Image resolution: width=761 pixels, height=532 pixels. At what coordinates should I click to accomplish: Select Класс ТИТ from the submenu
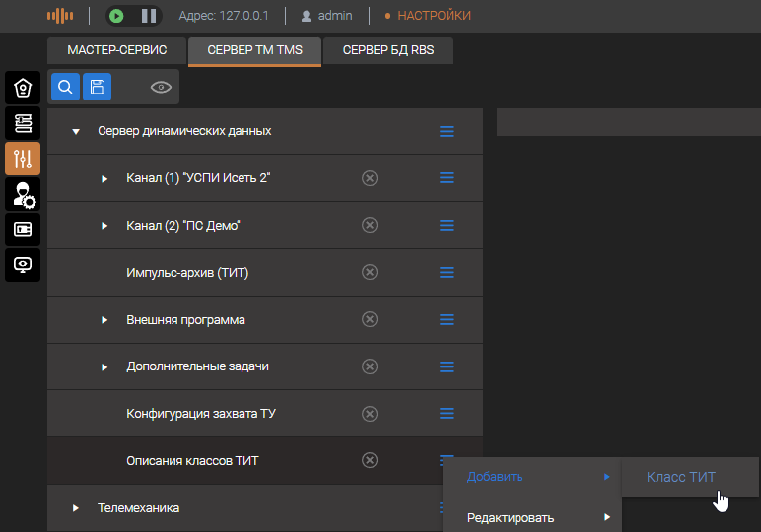tap(681, 478)
